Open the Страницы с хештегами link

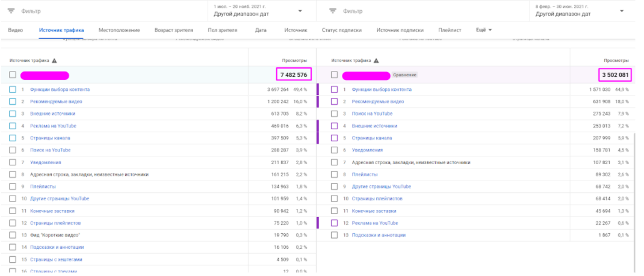point(56,260)
